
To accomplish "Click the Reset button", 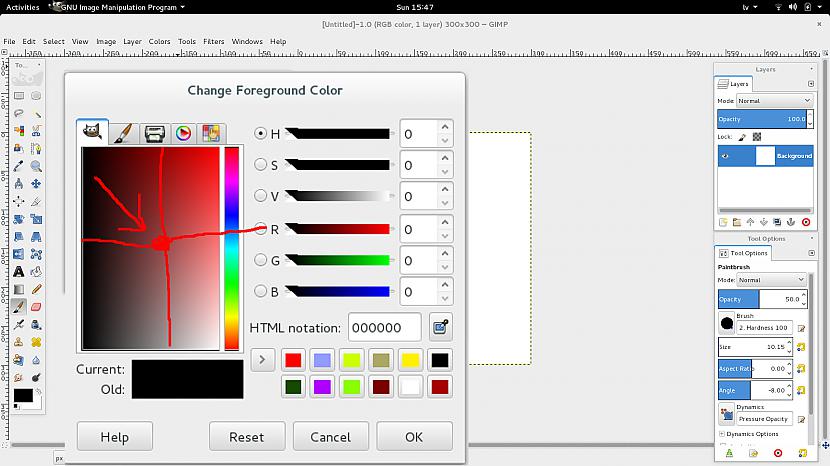I will [x=247, y=437].
